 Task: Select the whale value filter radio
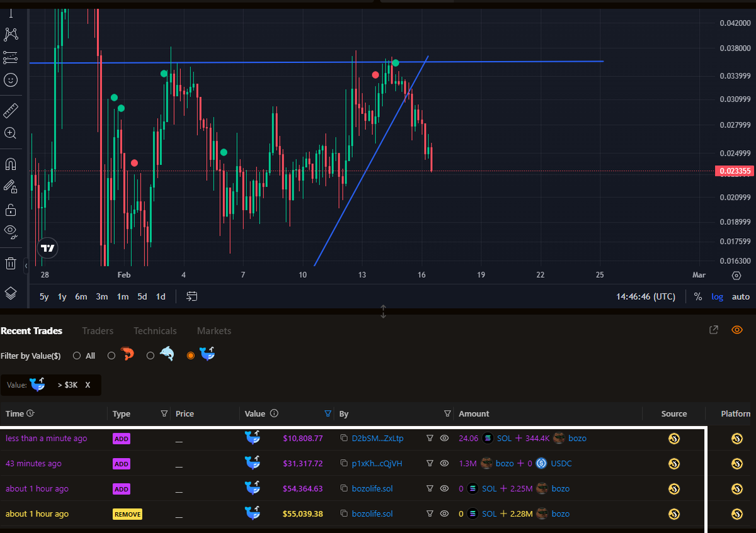(190, 356)
